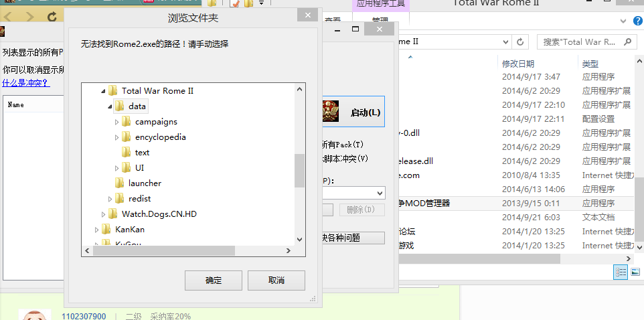Screen dimensions: 644x320
Task: Switch Explorer to details view icon
Action: pyautogui.click(x=620, y=272)
